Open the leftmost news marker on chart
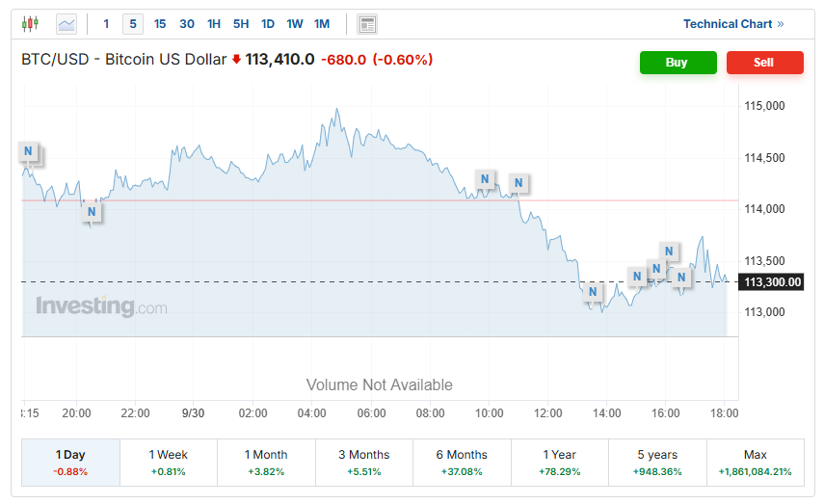Viewport: 824px width, 504px height. [x=29, y=151]
